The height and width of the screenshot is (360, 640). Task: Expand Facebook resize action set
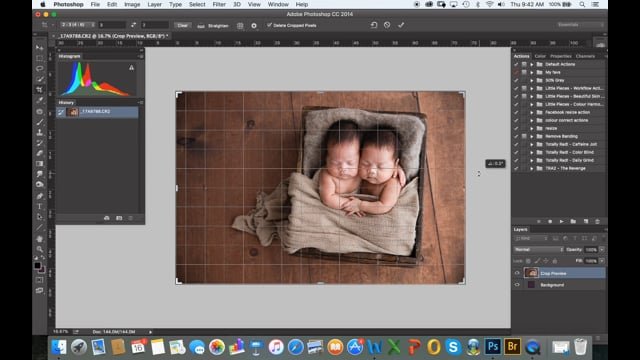(x=531, y=112)
